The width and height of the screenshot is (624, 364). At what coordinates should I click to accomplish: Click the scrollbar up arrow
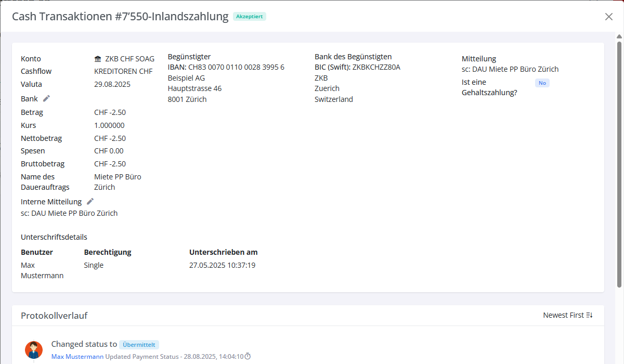(x=619, y=36)
